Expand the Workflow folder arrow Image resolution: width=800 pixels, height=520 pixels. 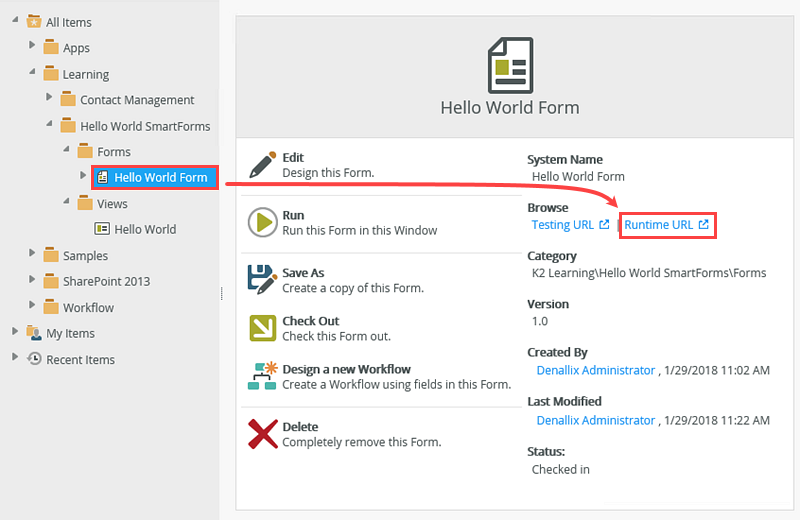click(x=32, y=307)
